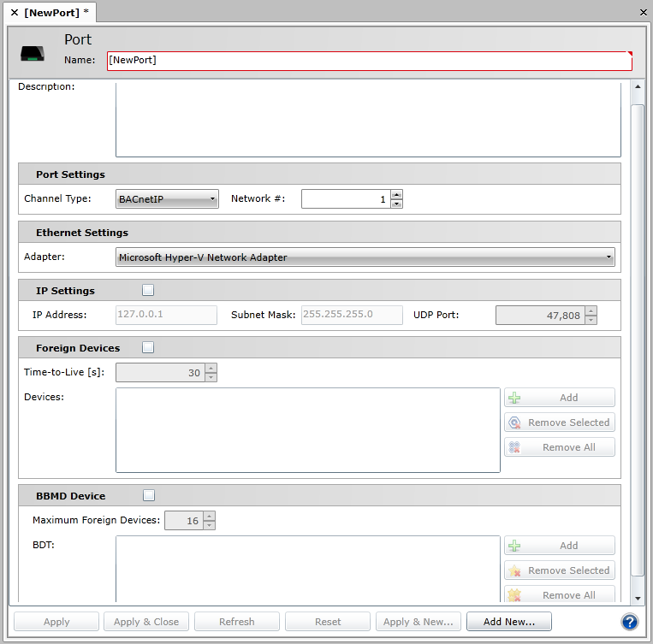653x644 pixels.
Task: Click the help question mark icon
Action: [x=631, y=622]
